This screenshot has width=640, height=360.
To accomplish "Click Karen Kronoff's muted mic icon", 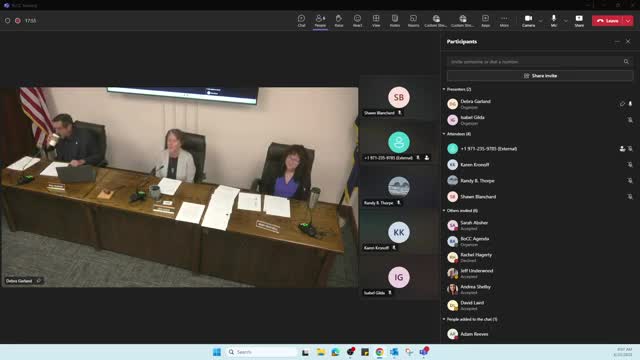I will [x=630, y=164].
